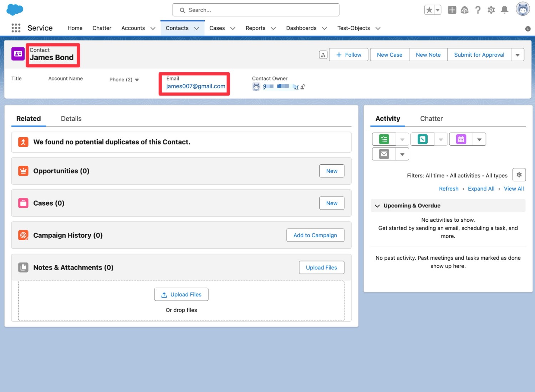Click the change owner icon
This screenshot has height=392, width=535.
tap(303, 87)
